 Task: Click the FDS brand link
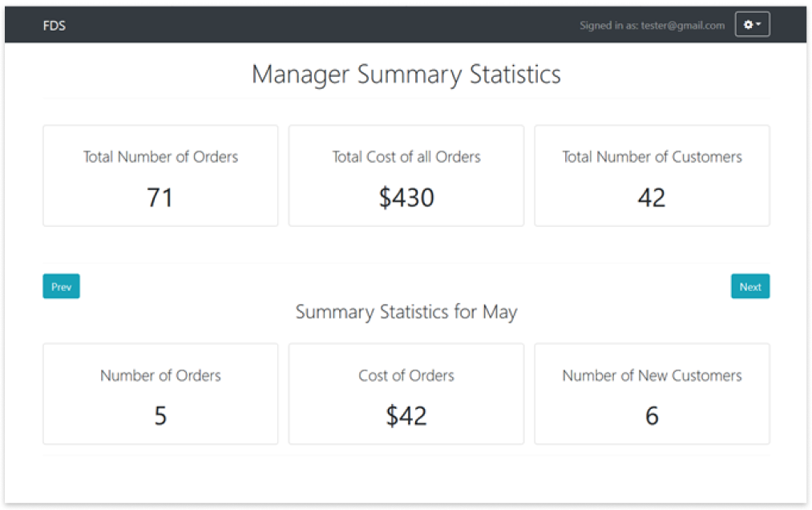coord(55,26)
